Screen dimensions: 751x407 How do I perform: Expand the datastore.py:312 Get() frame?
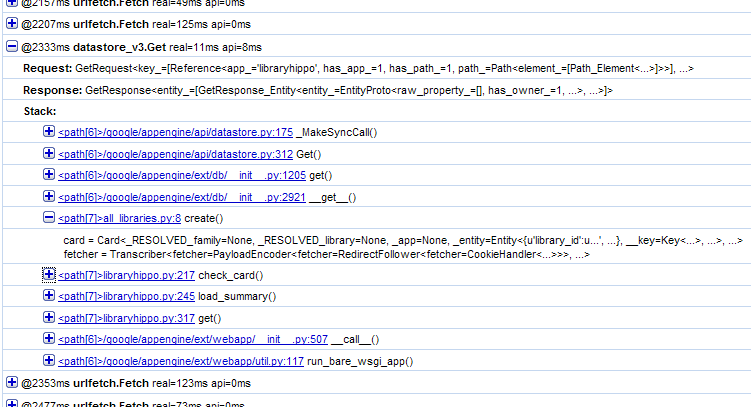49,153
